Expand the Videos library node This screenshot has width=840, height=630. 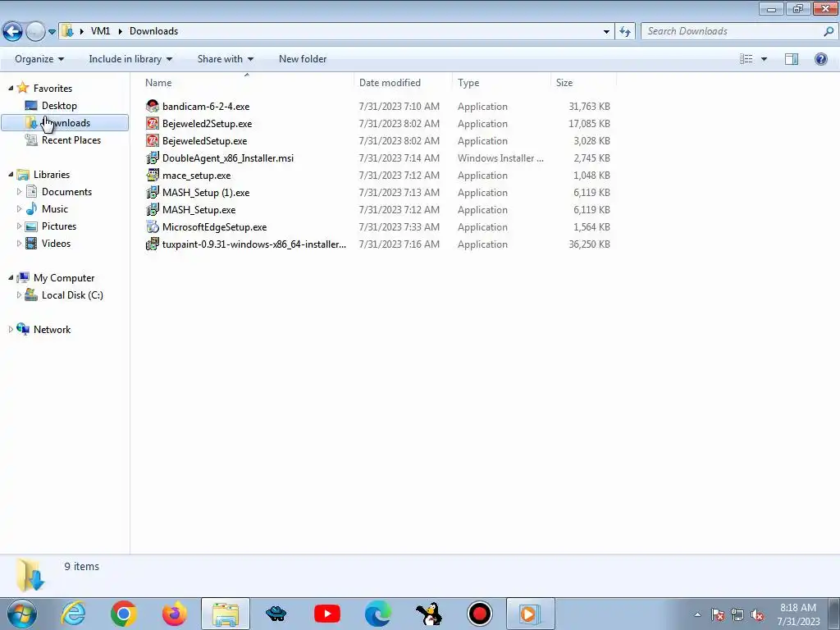coord(20,243)
